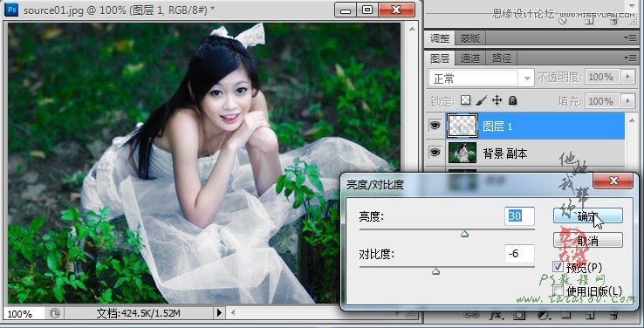Image resolution: width=644 pixels, height=328 pixels.
Task: Click the create new layer icon
Action: [x=590, y=315]
